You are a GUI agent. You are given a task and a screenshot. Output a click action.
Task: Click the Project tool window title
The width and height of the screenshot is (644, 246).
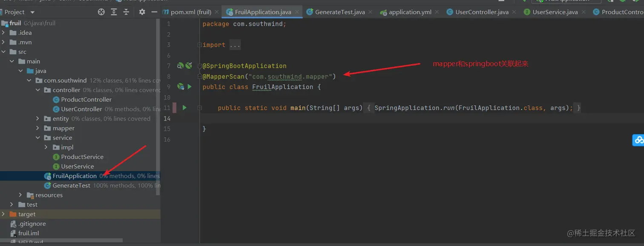[x=14, y=12]
